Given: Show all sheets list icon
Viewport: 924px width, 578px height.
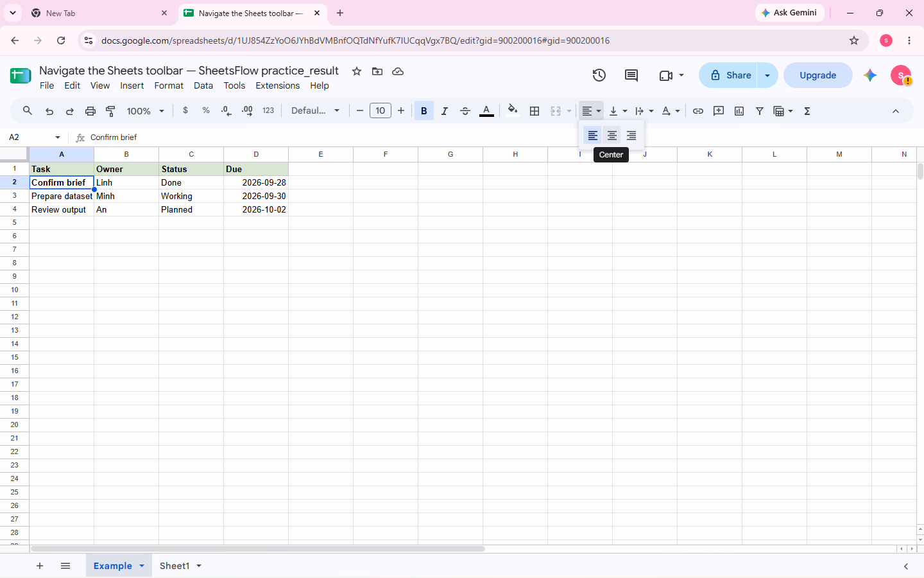Looking at the screenshot, I should coord(65,566).
